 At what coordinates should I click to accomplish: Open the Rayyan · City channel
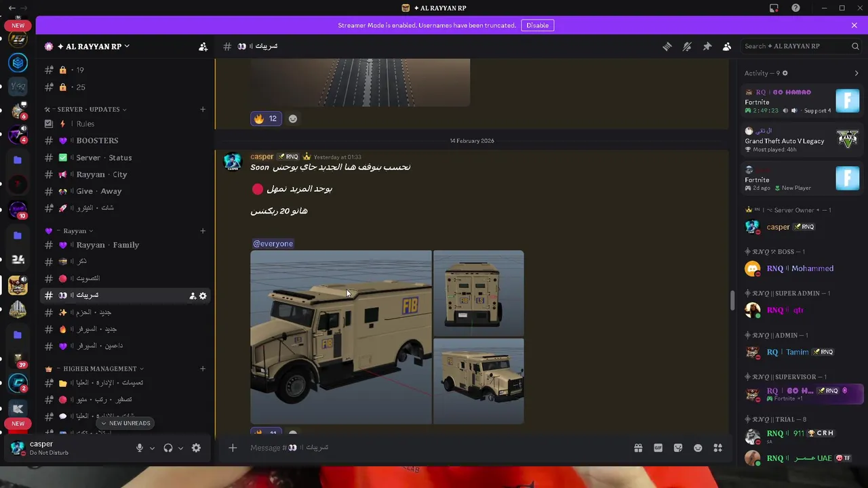(x=125, y=174)
